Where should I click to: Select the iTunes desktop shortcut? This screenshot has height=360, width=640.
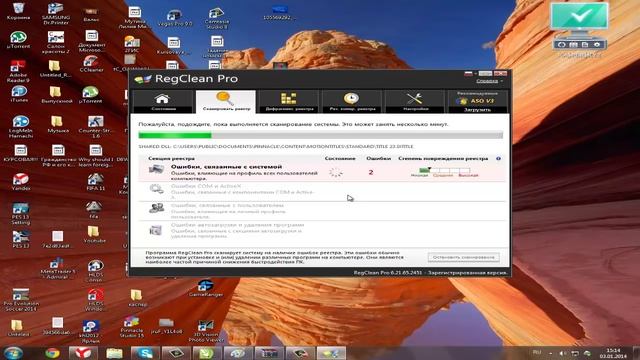(19, 94)
